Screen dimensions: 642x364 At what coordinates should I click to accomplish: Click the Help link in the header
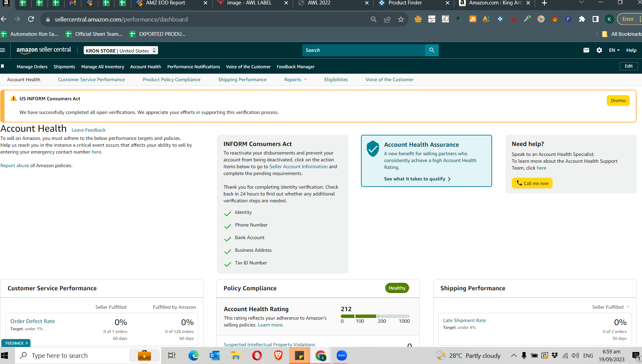coord(631,50)
